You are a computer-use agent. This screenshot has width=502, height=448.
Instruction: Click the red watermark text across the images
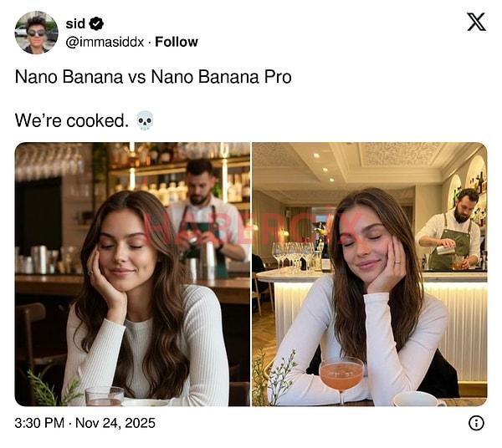click(251, 228)
